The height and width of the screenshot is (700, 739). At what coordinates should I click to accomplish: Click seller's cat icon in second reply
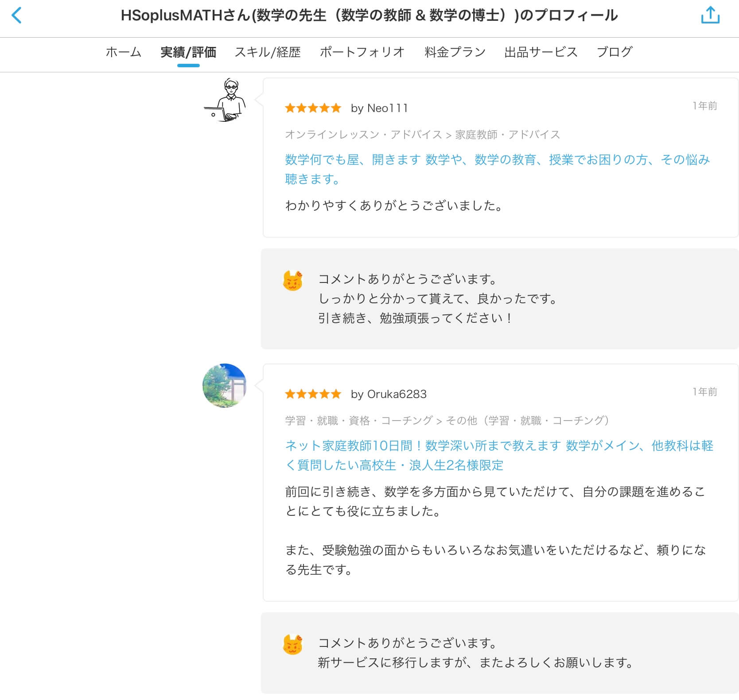[x=292, y=644]
